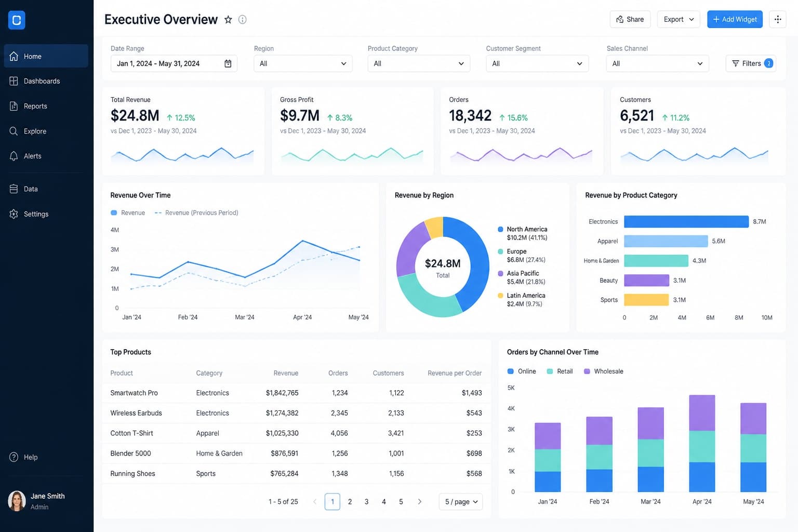Toggle the Retail series in channel legend
Screen dimensions: 798x532
click(560, 371)
